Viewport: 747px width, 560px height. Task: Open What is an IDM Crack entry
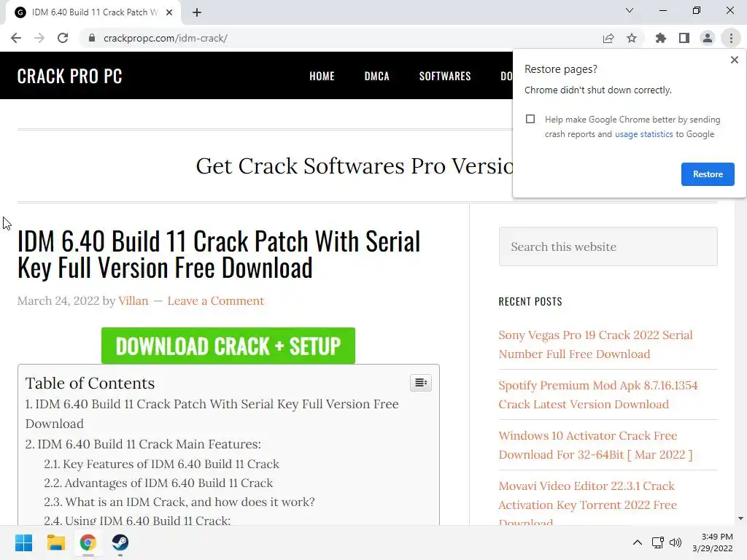pyautogui.click(x=179, y=502)
